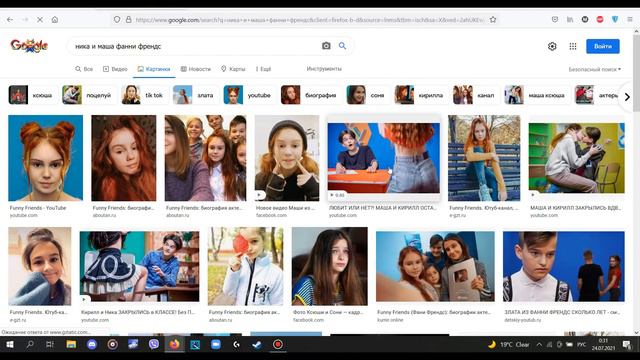
Task: Click Кирилл и Ника ЗАКРЫЛИСЬ caption link
Action: tap(138, 312)
